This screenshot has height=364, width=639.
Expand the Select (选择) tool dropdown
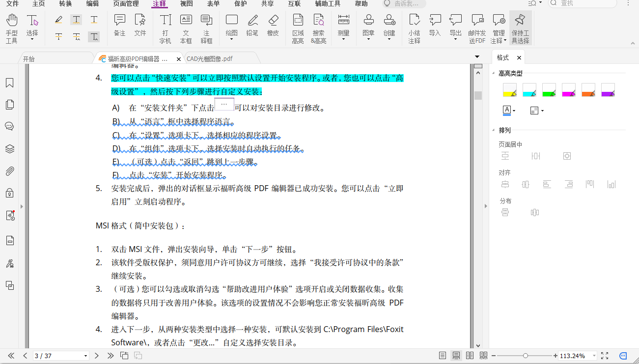(x=32, y=39)
